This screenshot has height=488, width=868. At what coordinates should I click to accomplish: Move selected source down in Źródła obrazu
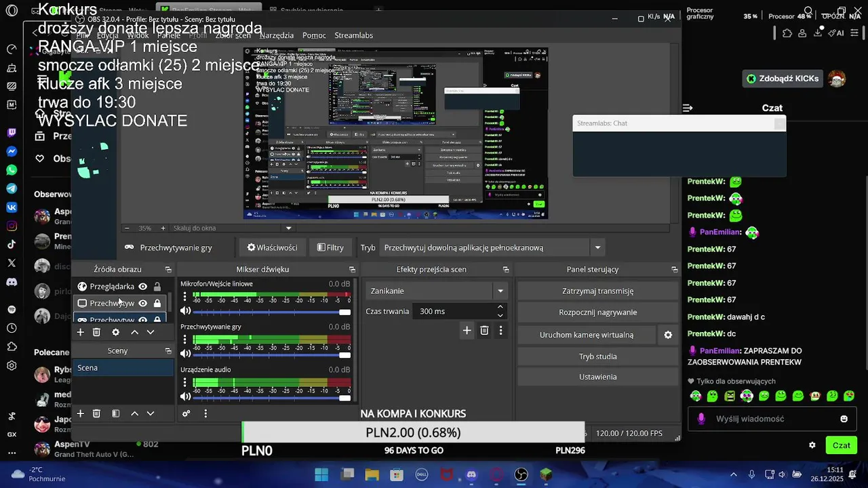point(151,332)
